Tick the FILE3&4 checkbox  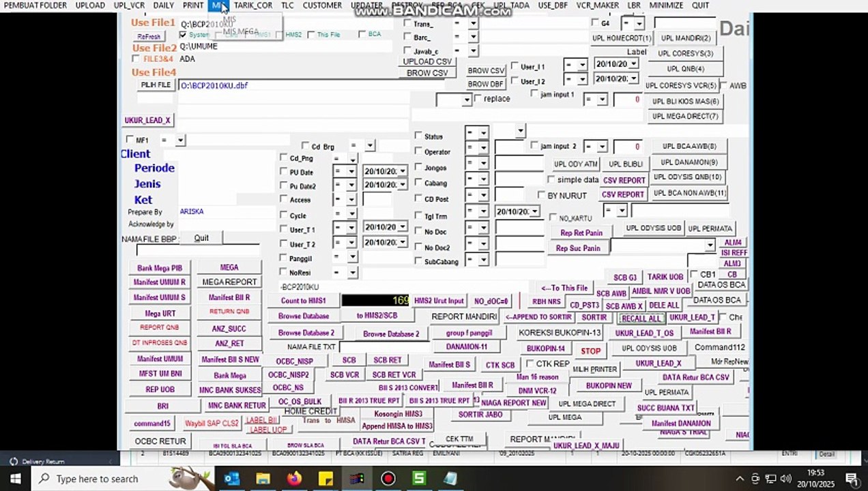tap(136, 59)
